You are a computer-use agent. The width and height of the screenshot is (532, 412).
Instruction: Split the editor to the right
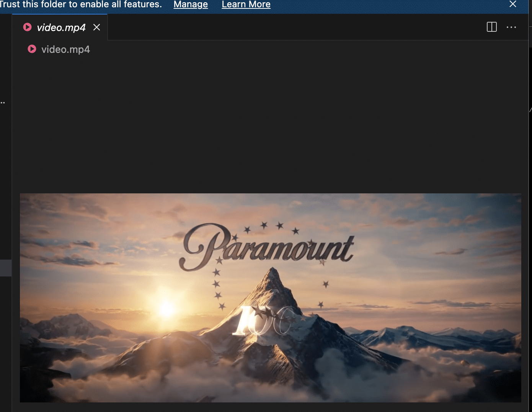[x=492, y=27]
